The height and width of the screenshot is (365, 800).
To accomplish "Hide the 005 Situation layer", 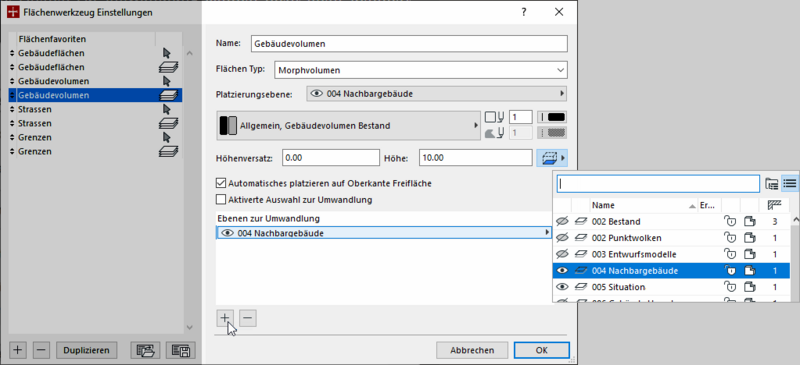I will 562,287.
